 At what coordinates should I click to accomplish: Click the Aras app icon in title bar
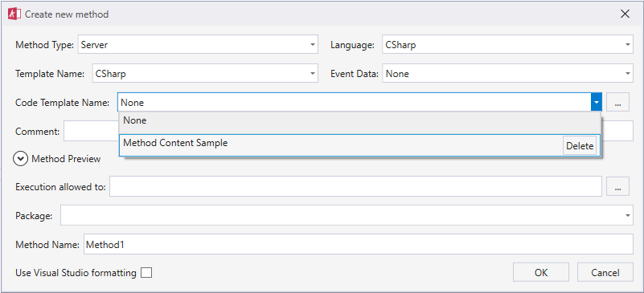click(x=14, y=14)
